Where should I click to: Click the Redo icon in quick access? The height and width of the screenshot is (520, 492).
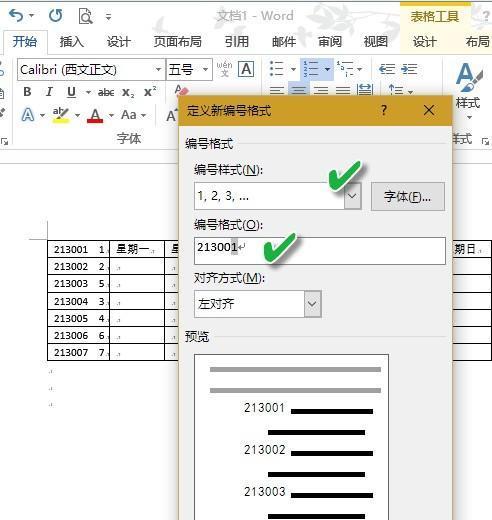(55, 16)
